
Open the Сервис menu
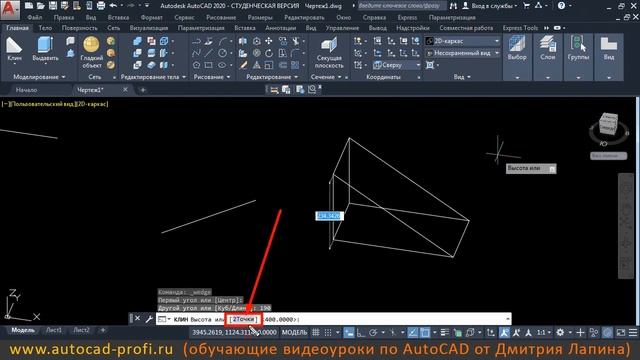[184, 18]
